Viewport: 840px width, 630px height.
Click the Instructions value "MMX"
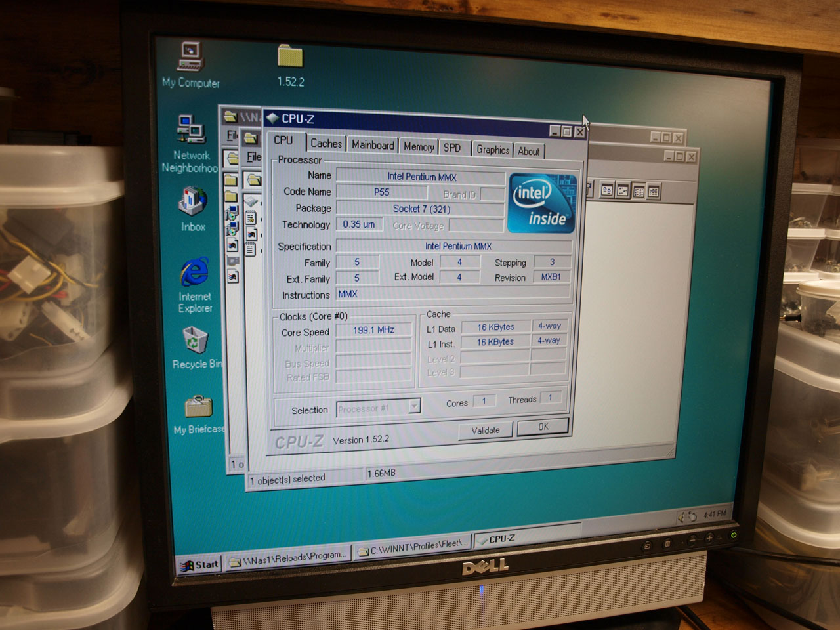coord(453,293)
